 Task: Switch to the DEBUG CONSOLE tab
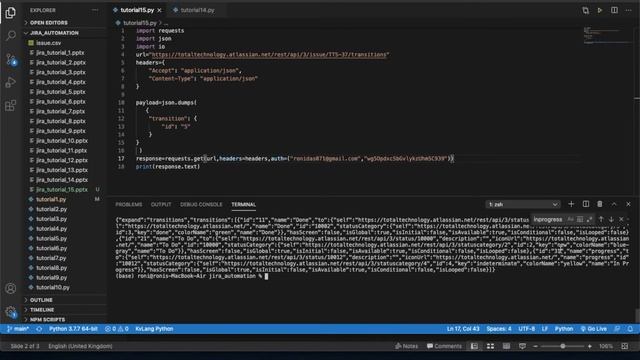(x=201, y=204)
